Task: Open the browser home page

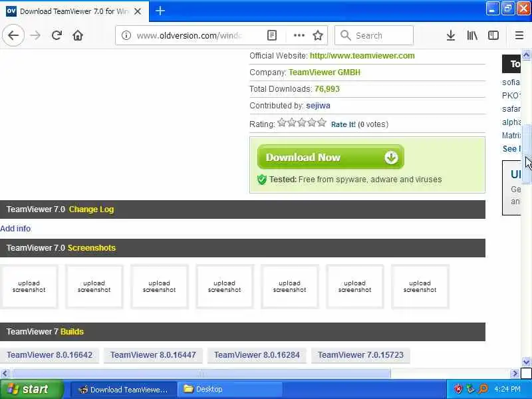Action: [78, 35]
